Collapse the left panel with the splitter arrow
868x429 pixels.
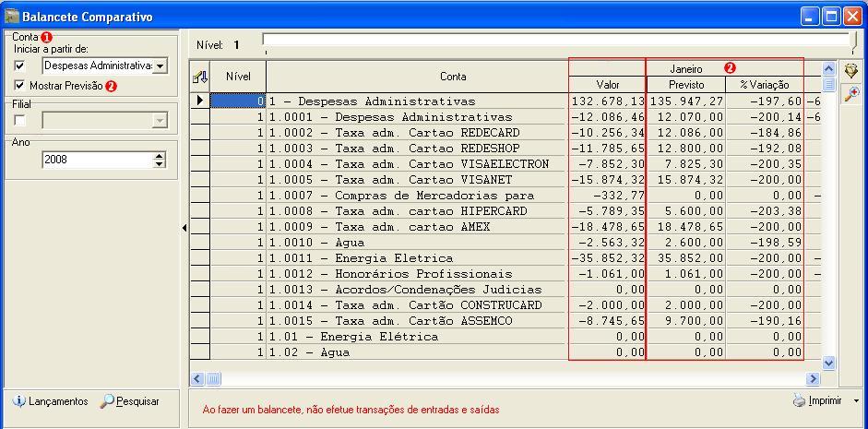184,228
